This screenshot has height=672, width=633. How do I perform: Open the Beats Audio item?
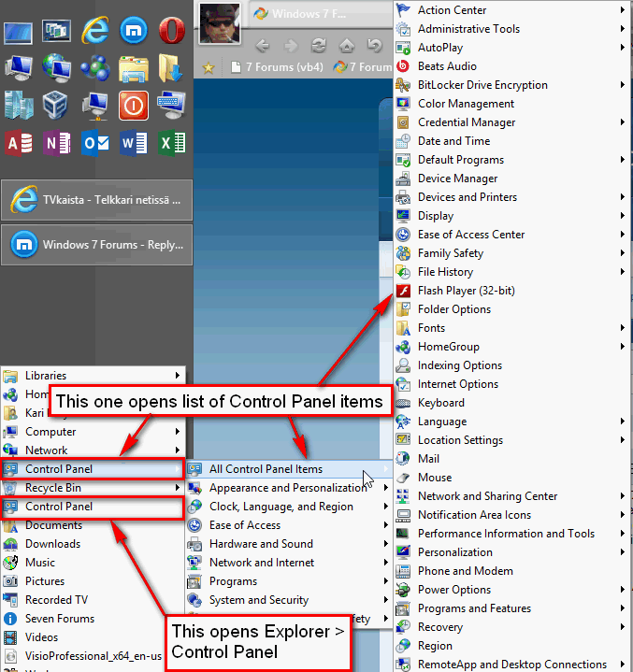[x=512, y=66]
